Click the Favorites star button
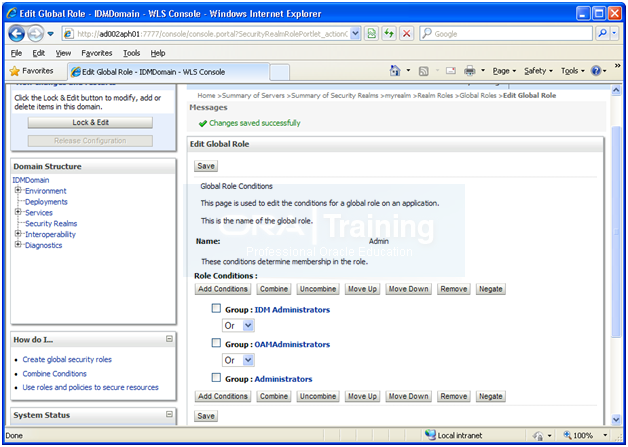This screenshot has height=447, width=628. pyautogui.click(x=31, y=71)
